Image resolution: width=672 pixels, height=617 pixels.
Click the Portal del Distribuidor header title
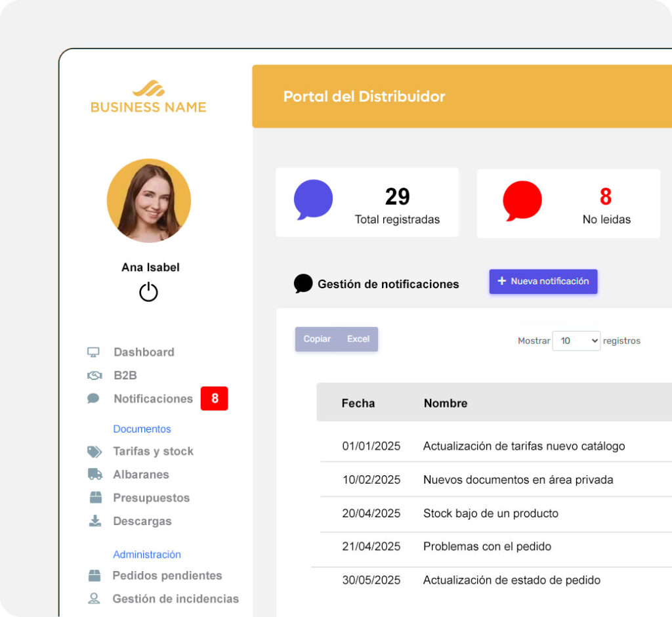click(x=364, y=96)
